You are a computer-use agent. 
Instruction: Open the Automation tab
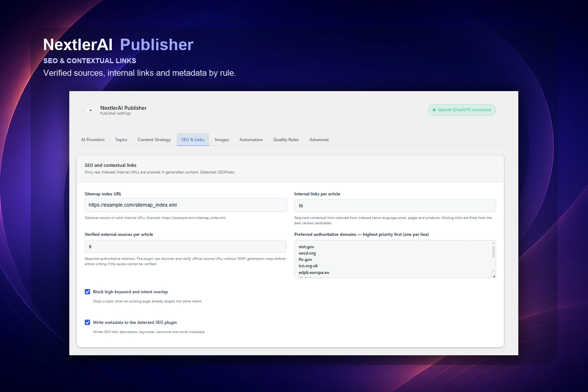pyautogui.click(x=251, y=140)
